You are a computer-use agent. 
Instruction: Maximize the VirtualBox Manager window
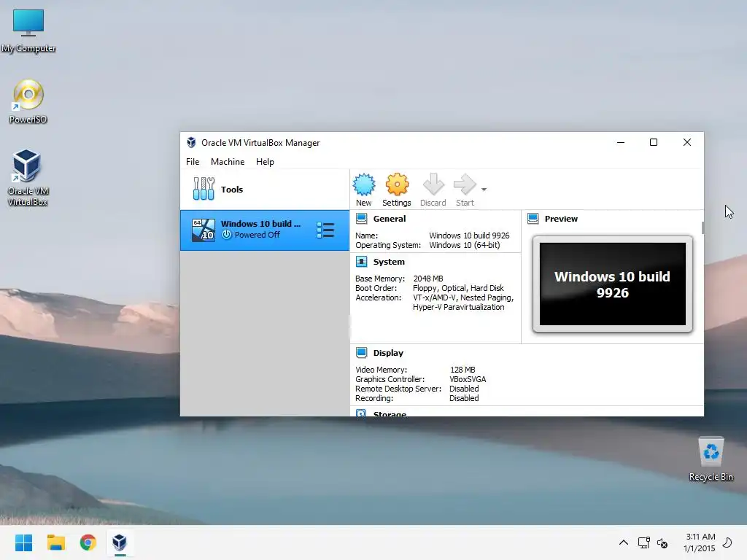coord(654,142)
